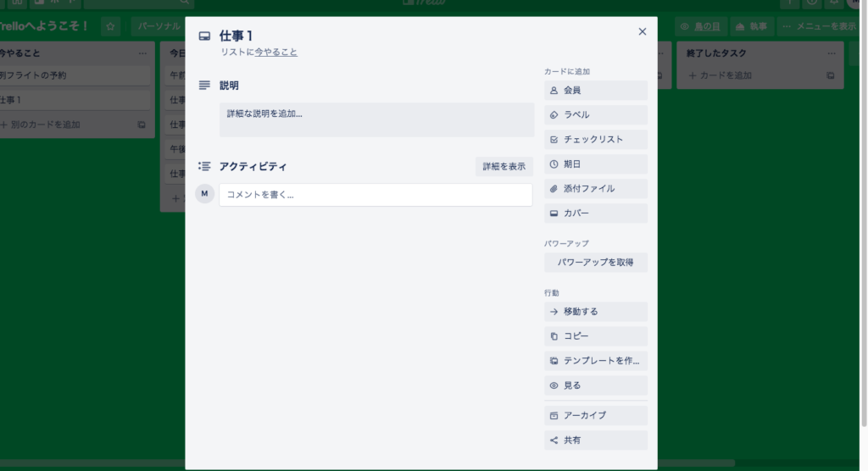Image resolution: width=868 pixels, height=471 pixels.
Task: Archive the card with アーカイブ
Action: (x=596, y=416)
